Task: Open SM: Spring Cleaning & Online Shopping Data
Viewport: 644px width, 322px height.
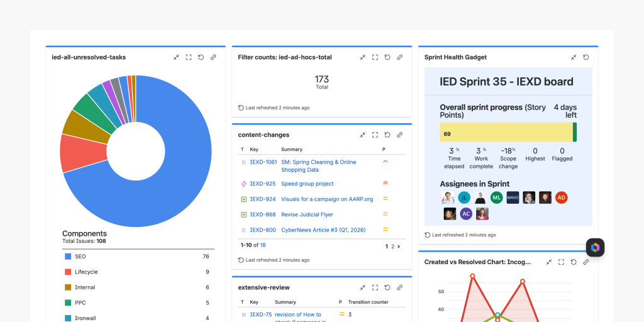Action: [x=319, y=166]
